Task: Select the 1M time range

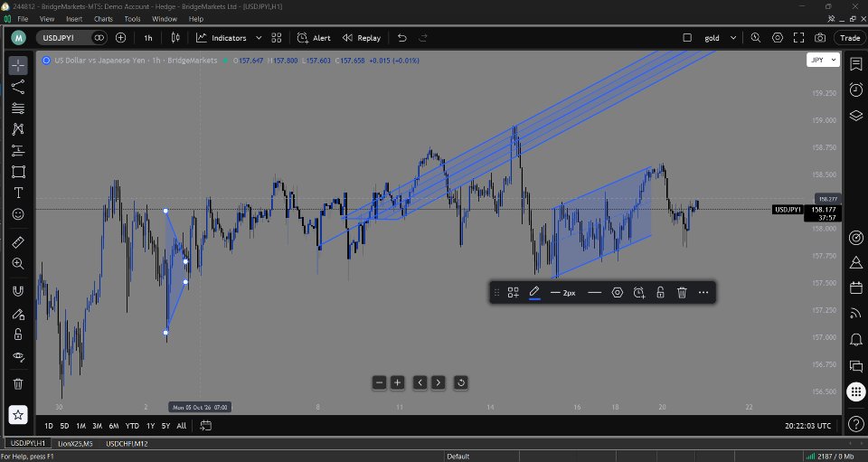Action: coord(80,426)
